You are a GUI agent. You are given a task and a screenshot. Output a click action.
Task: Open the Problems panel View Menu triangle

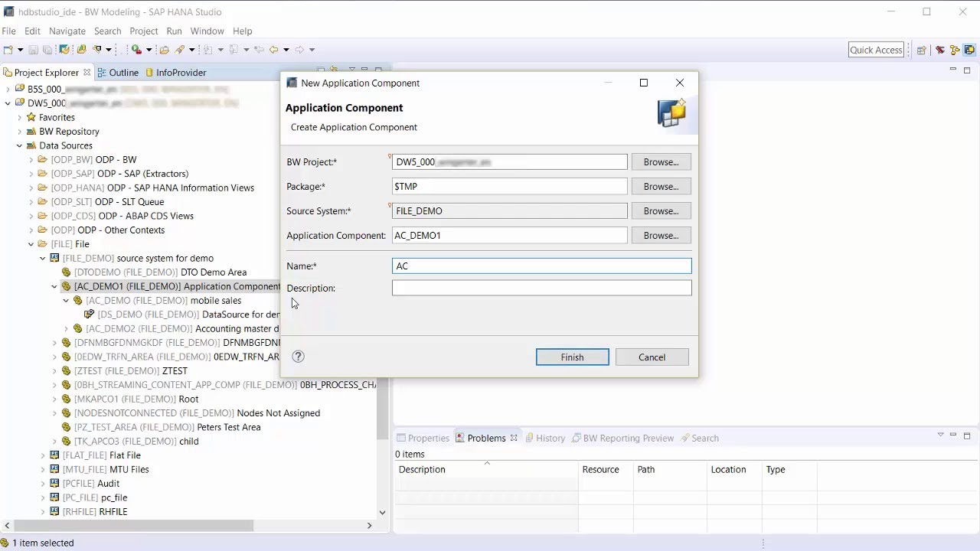(940, 435)
